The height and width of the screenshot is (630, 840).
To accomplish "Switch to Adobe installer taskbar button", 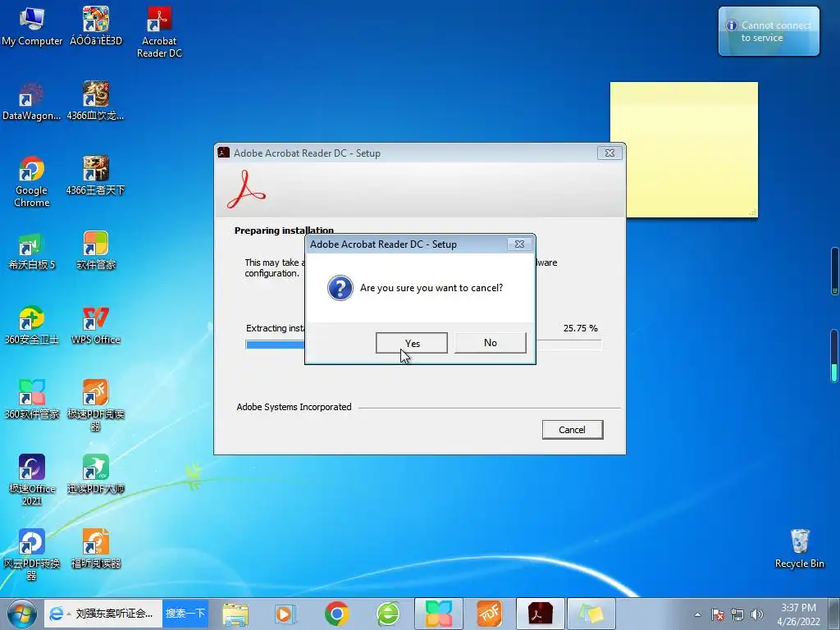I will tap(541, 614).
